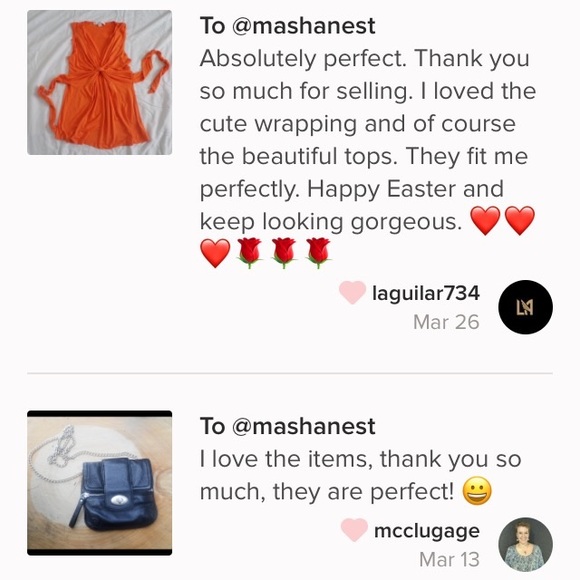Open the orange wrap top listing thumbnail

pos(100,82)
